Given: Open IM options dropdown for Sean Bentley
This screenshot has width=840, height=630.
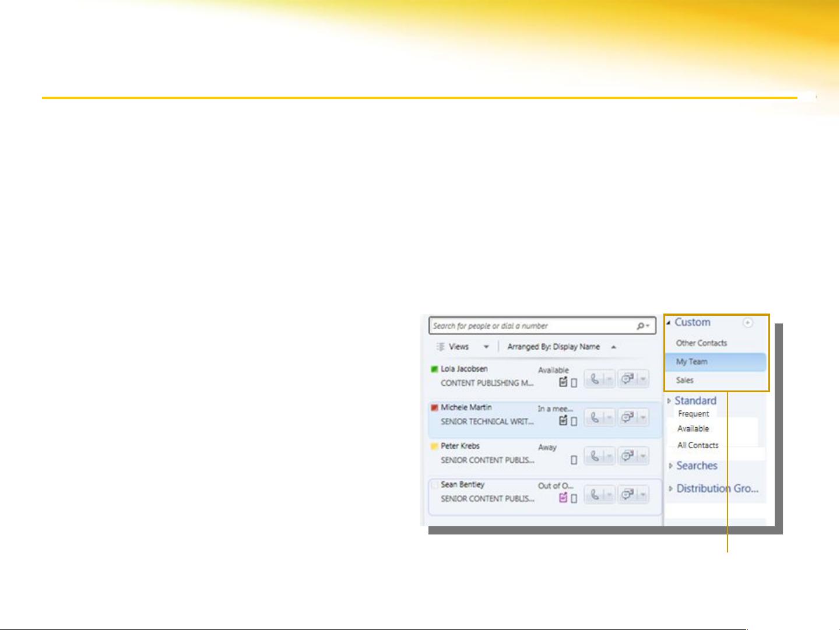Looking at the screenshot, I should coord(643,495).
